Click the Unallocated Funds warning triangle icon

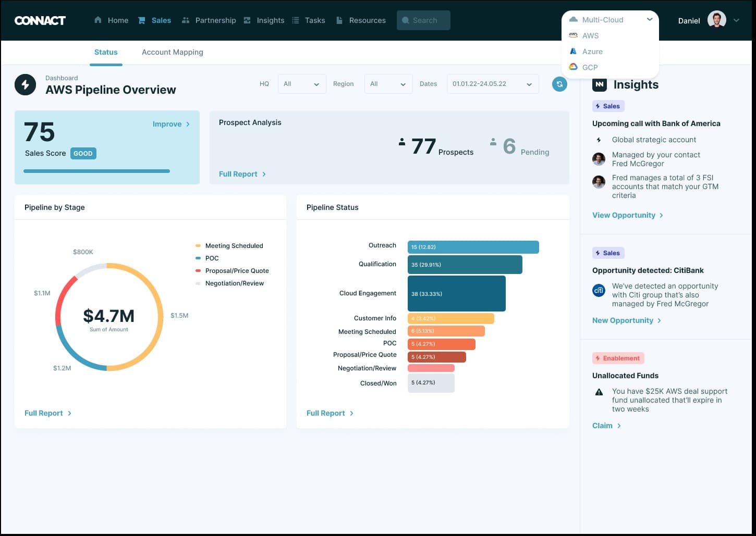pyautogui.click(x=599, y=392)
